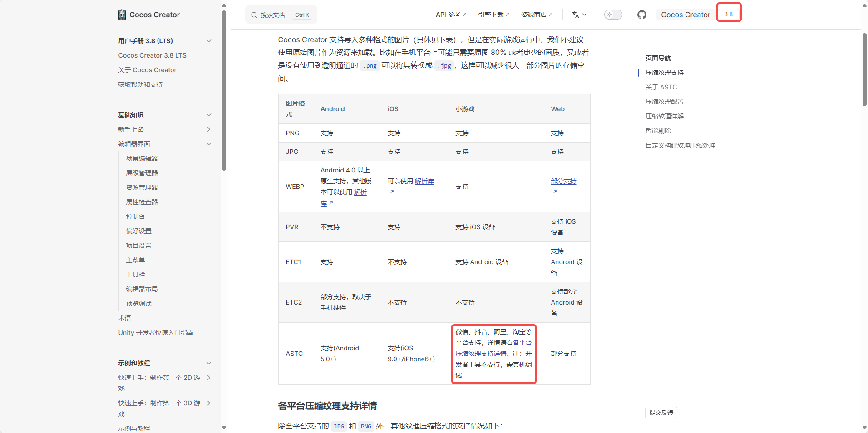Jump to 智能剔除 in page navigation
Viewport: 868px width, 433px height.
(658, 131)
